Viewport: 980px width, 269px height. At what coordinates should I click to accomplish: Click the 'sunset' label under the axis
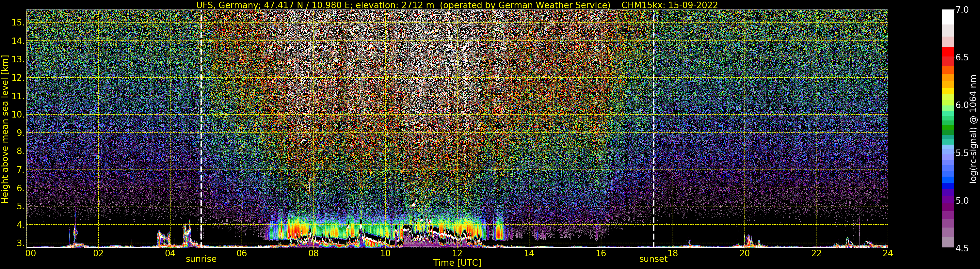653,259
